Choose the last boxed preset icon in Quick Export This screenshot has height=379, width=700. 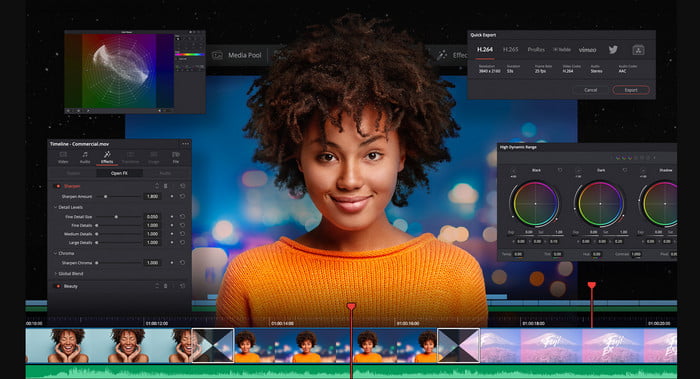pyautogui.click(x=638, y=50)
